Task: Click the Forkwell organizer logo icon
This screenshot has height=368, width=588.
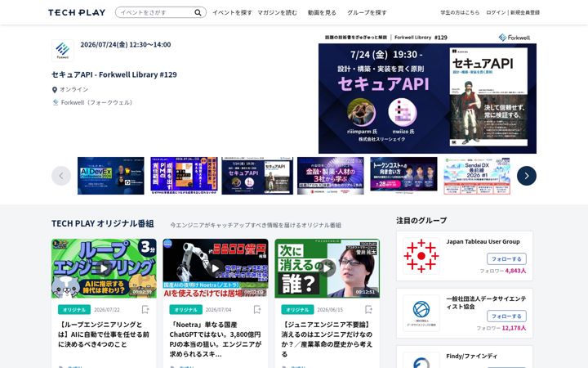Action: (x=63, y=51)
